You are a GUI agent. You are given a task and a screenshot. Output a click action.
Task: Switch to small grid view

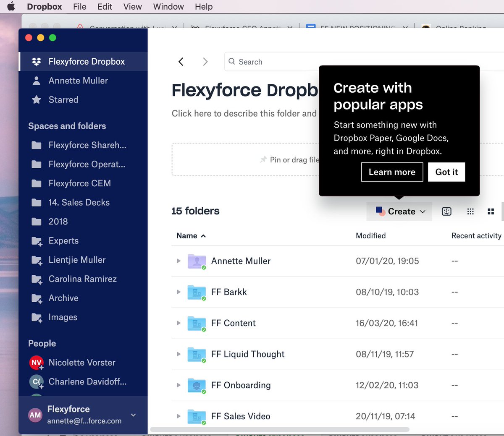coord(470,211)
